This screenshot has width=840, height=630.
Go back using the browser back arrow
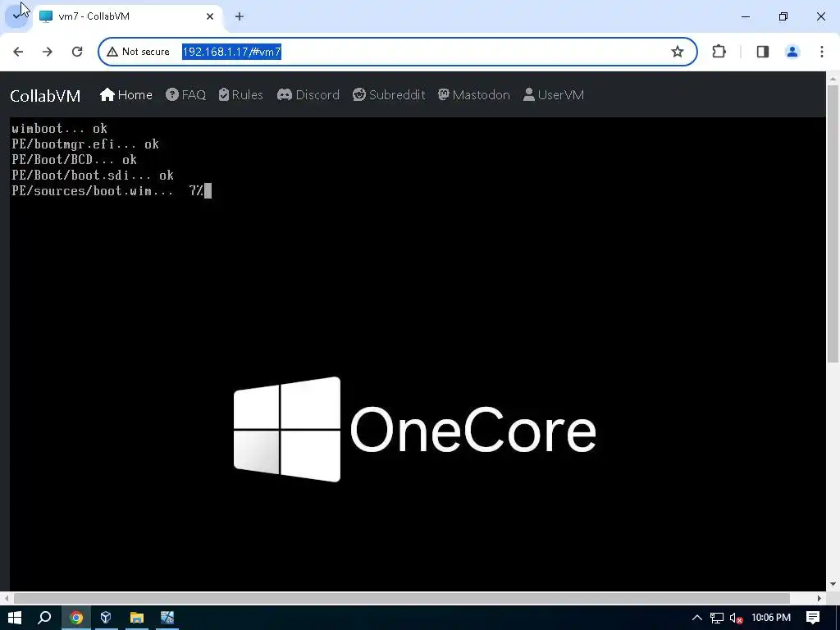(18, 52)
